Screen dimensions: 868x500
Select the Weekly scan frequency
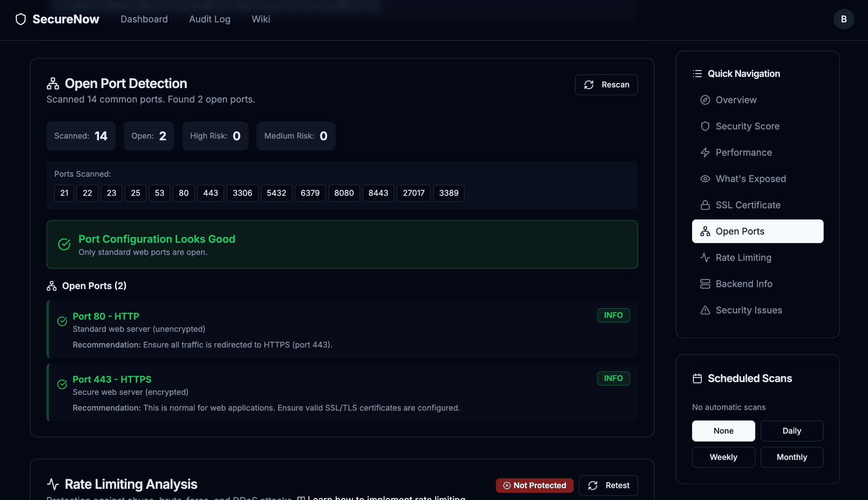[723, 457]
